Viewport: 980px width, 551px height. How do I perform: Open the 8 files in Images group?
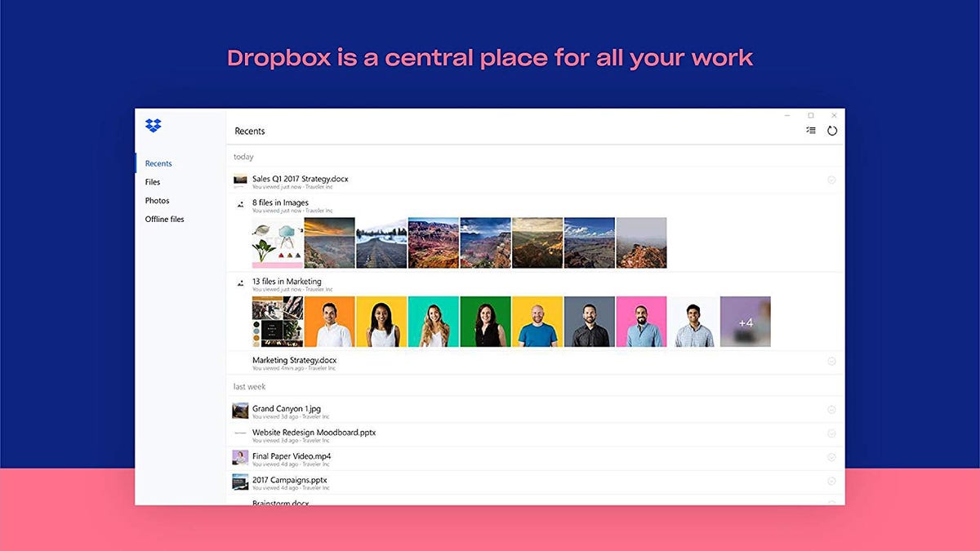tap(280, 202)
